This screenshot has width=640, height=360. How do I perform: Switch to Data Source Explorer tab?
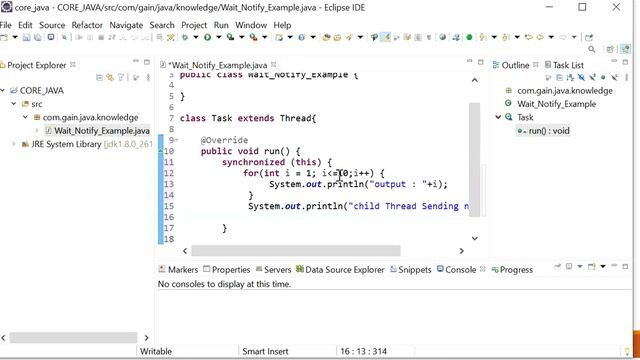pyautogui.click(x=340, y=269)
